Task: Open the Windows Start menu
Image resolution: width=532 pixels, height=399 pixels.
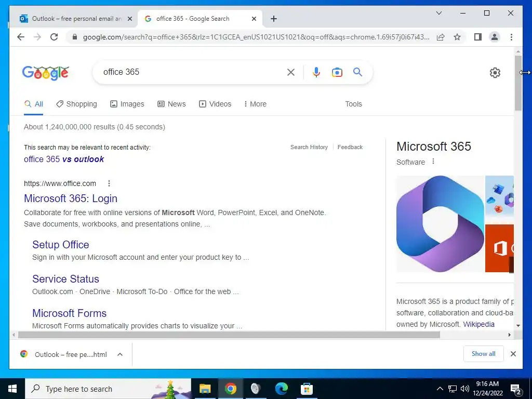Action: 12,389
